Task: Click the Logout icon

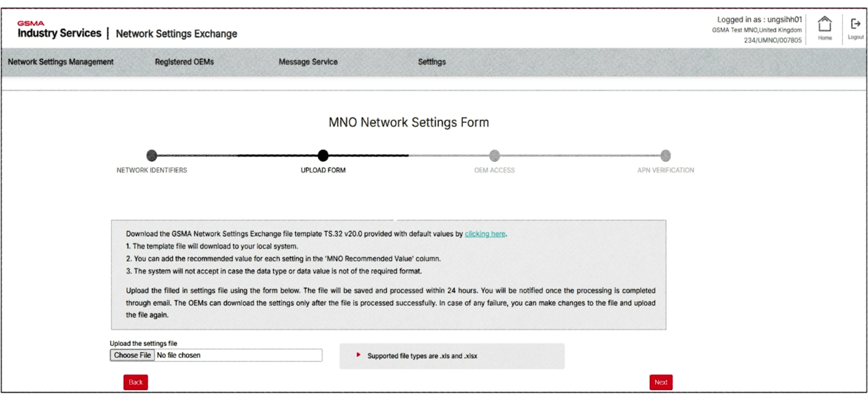Action: coord(855,27)
